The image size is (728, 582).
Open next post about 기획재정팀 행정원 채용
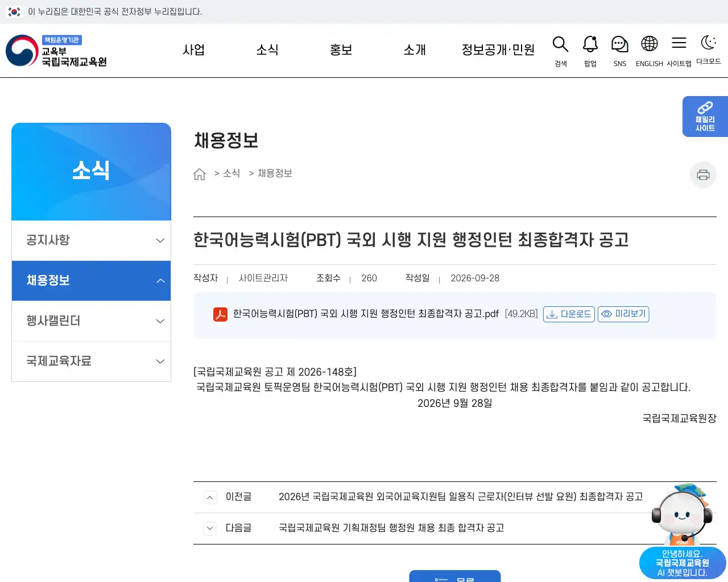391,528
